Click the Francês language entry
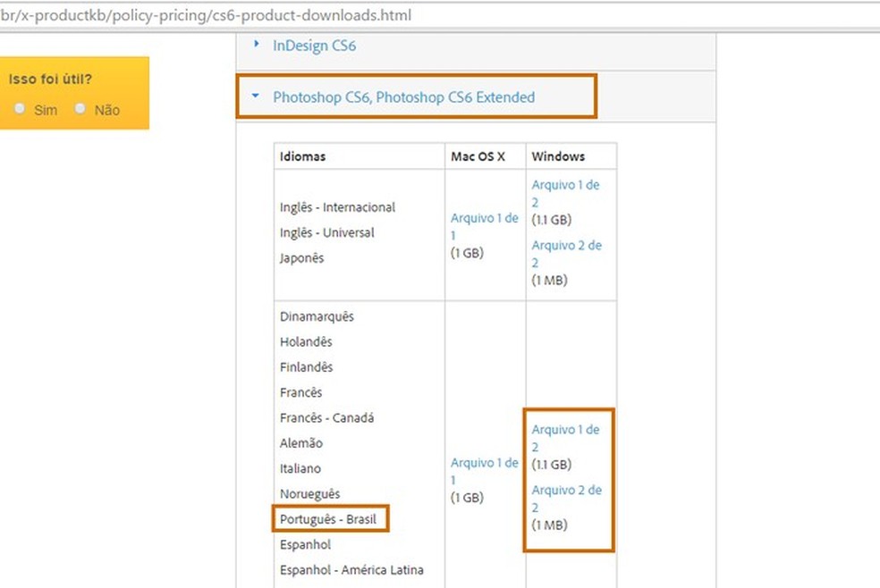The image size is (880, 588). pyautogui.click(x=300, y=393)
